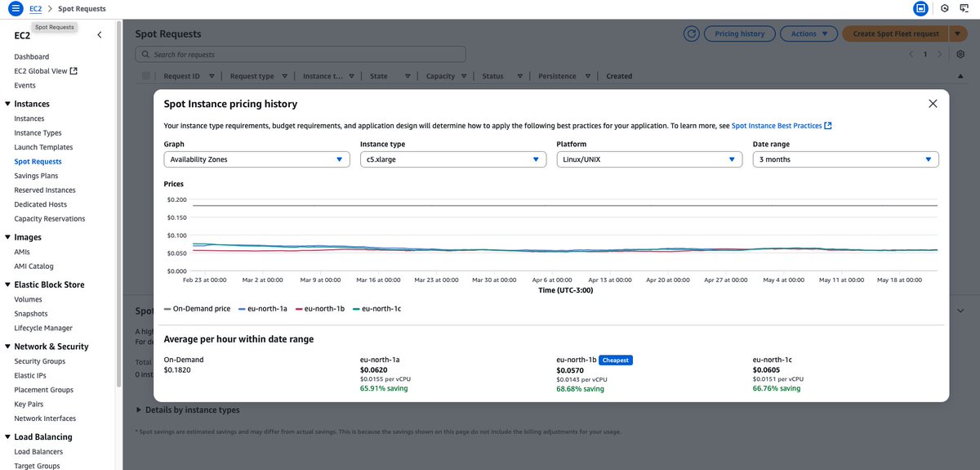
Task: Click external icon beside Spot Instance Best Practices
Action: point(828,126)
